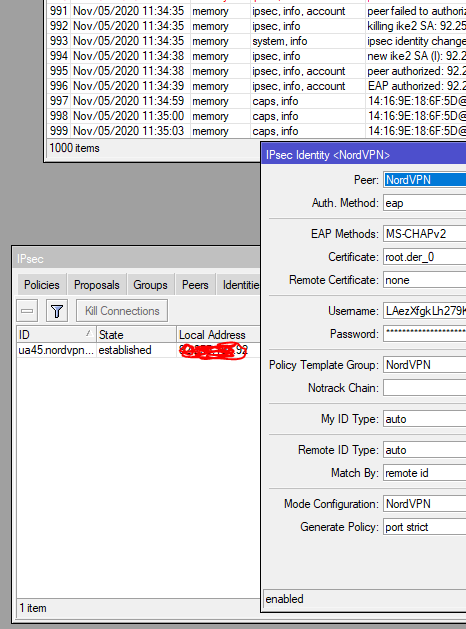The height and width of the screenshot is (629, 466).
Task: Open the Auth. Method field showing eap
Action: pos(425,203)
